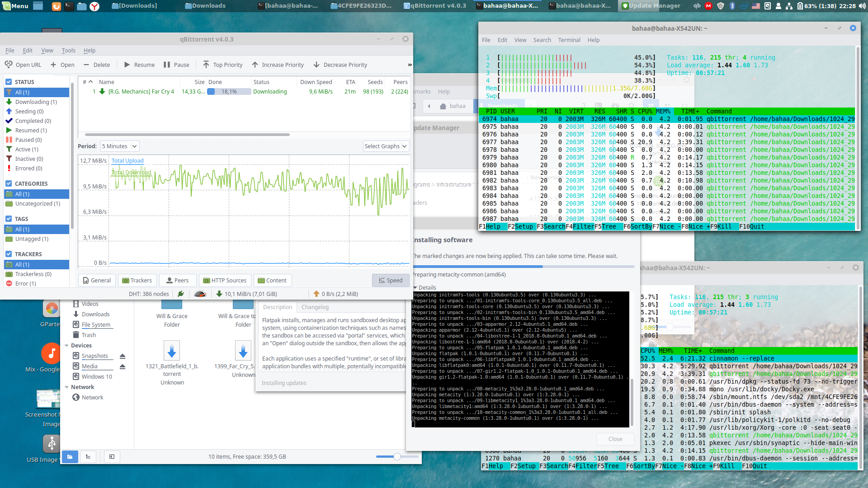
Task: Click the Top Priority toolbar icon
Action: click(x=206, y=65)
